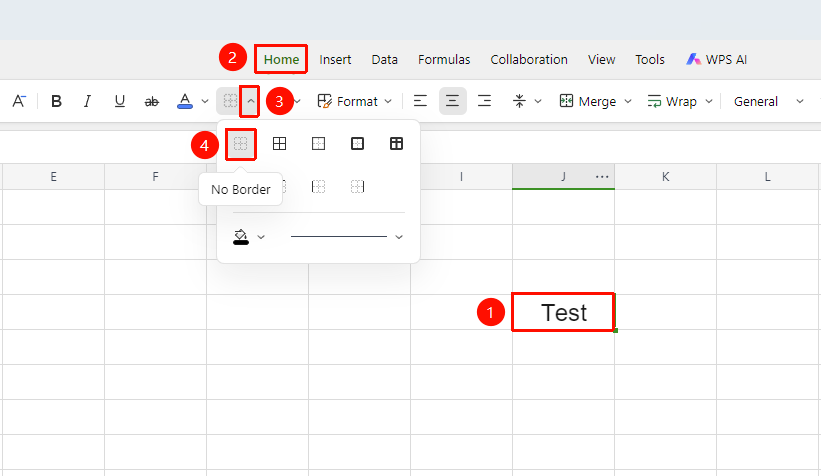Image resolution: width=821 pixels, height=476 pixels.
Task: Switch to the Collaboration tab
Action: [529, 60]
